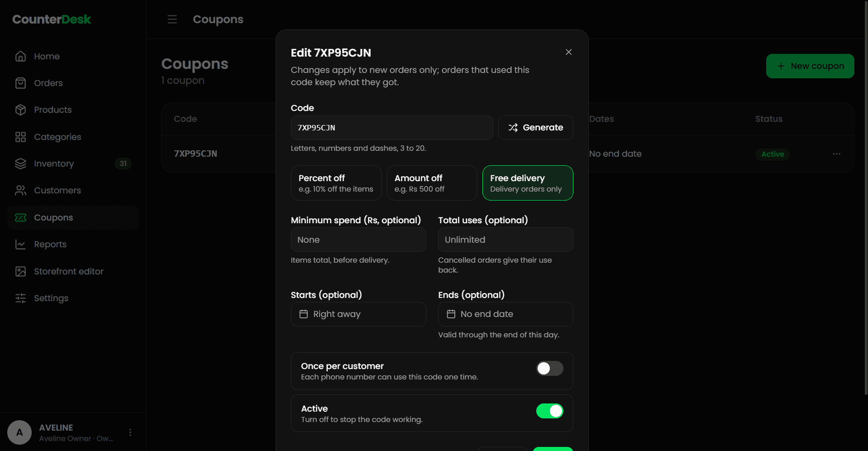Click the Dates column header
Viewport: 868px width, 451px height.
pyautogui.click(x=601, y=119)
